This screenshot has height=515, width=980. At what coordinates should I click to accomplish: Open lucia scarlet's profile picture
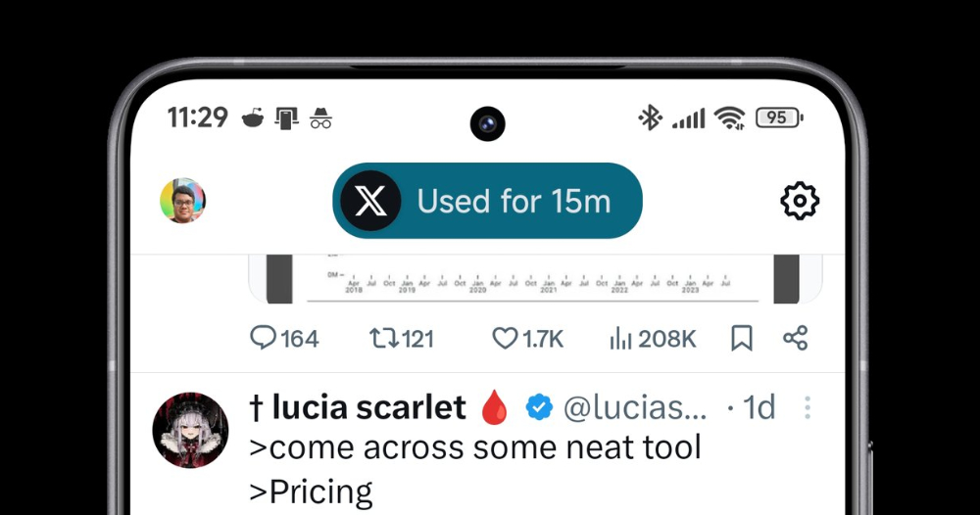(190, 430)
